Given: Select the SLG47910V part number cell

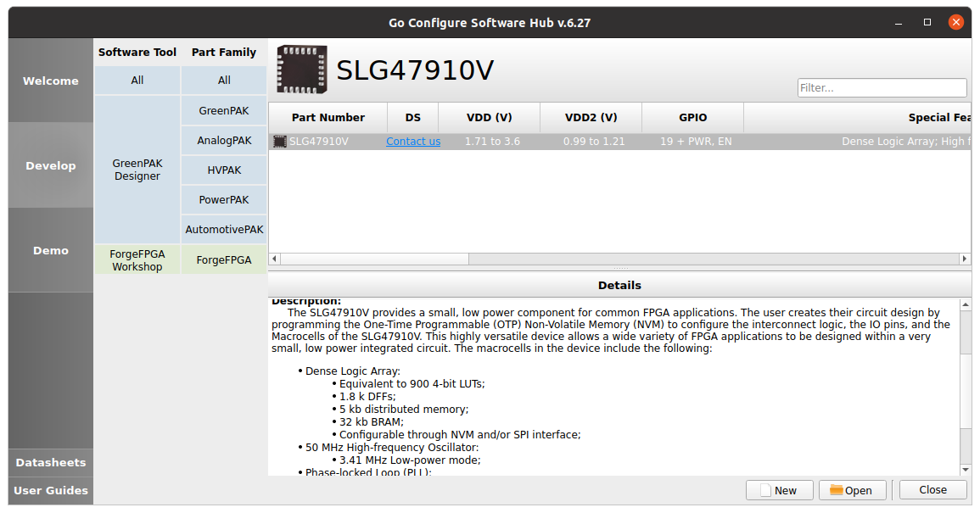Looking at the screenshot, I should click(x=328, y=142).
